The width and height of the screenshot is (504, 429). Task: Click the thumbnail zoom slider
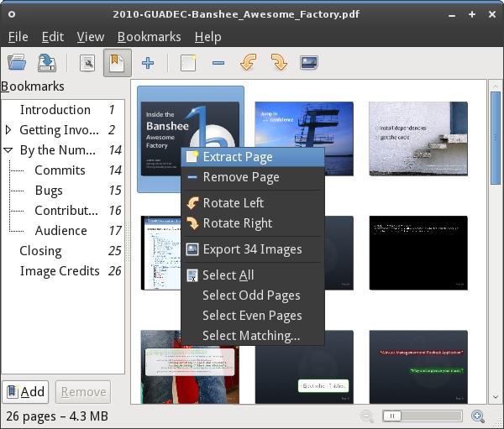420,416
